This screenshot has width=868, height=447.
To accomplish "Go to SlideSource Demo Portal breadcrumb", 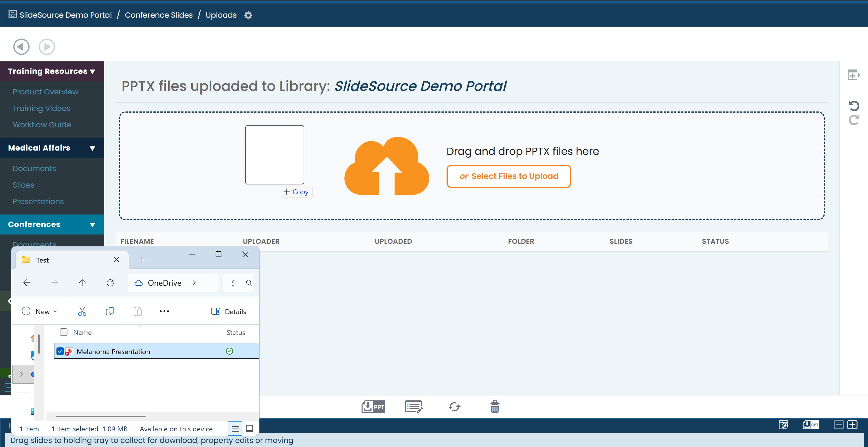I will coord(65,15).
